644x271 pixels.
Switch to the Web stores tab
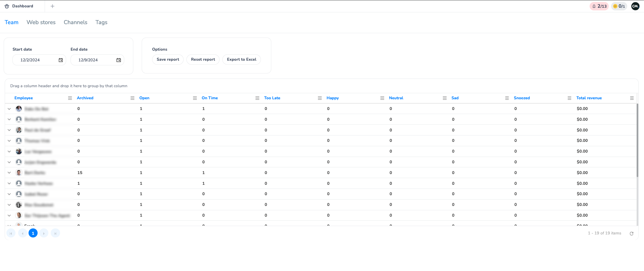41,22
